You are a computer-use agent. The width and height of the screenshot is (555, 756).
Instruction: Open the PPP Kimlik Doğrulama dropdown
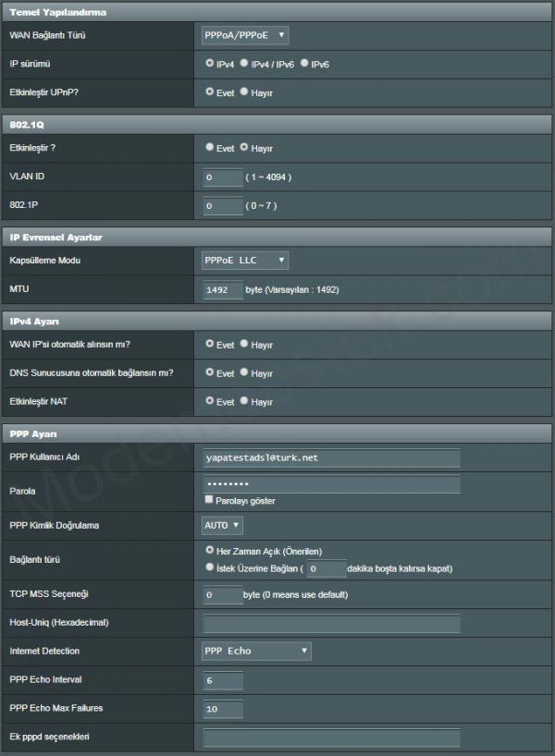point(222,525)
